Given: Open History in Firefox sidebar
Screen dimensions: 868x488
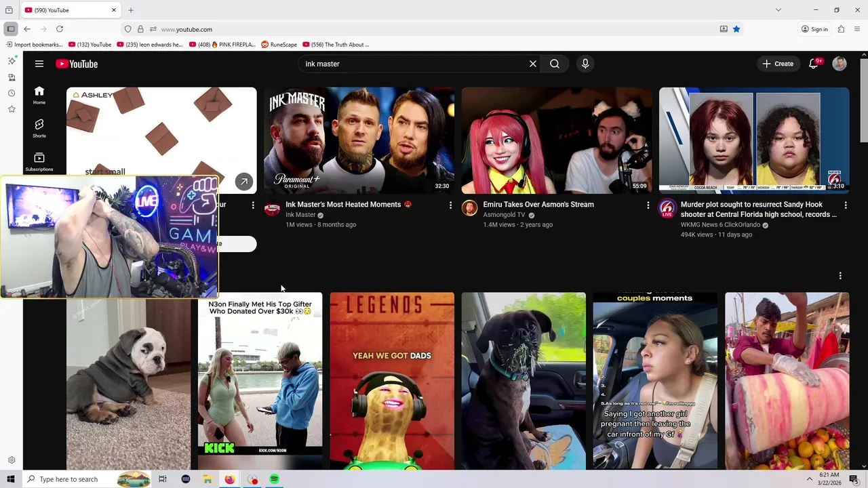Looking at the screenshot, I should click(x=12, y=94).
